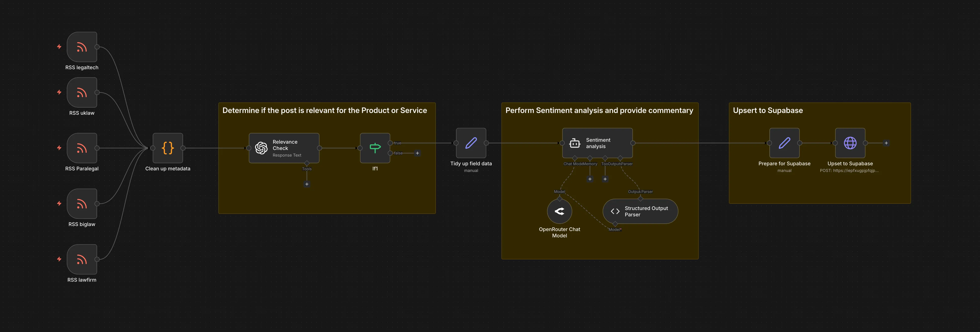
Task: Open the Structured Output Parser node
Action: (x=640, y=211)
